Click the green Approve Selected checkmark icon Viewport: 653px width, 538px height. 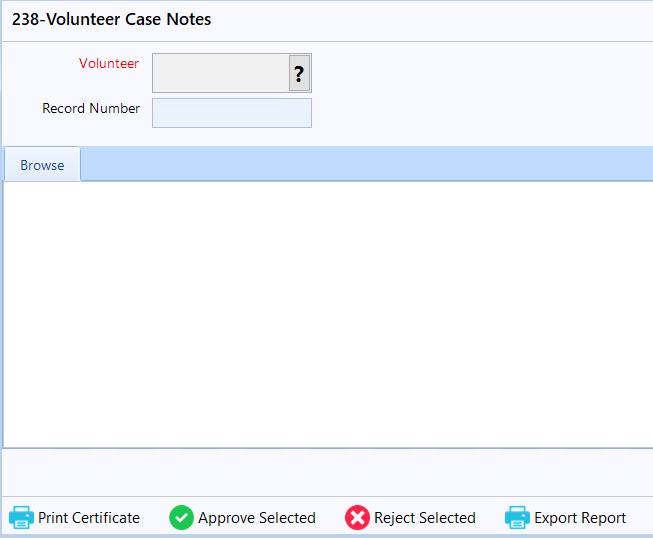pyautogui.click(x=181, y=518)
